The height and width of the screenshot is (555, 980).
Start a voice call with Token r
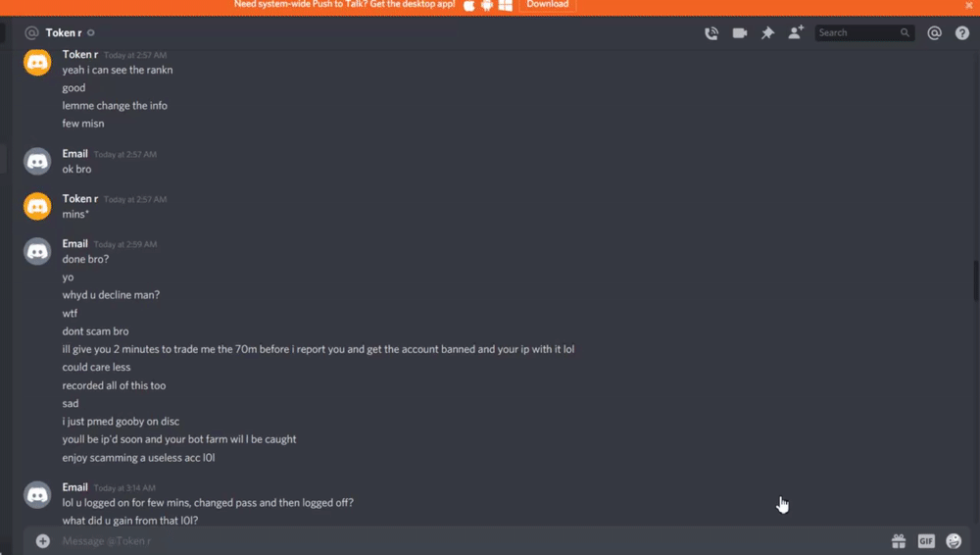pyautogui.click(x=711, y=33)
